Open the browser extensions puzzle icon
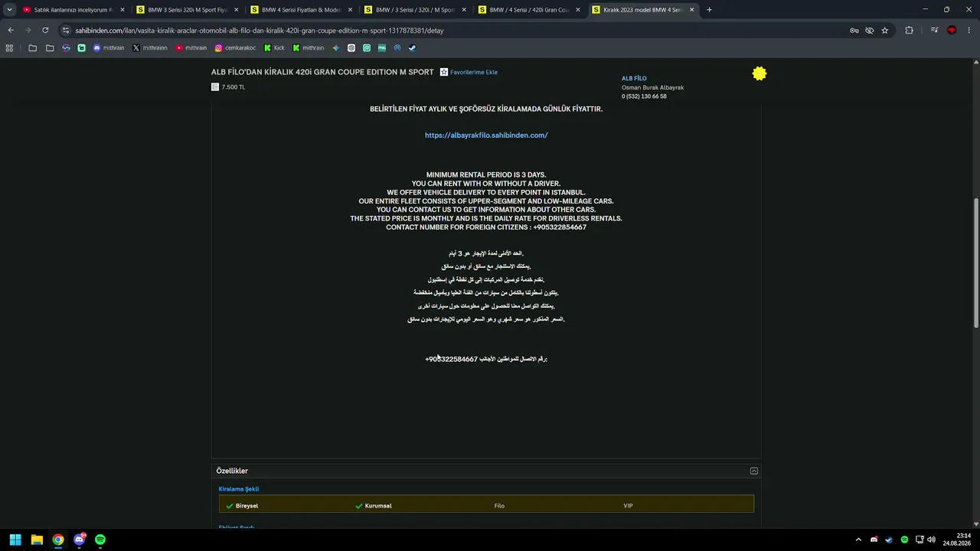Screen dimensions: 980x551 point(910,31)
